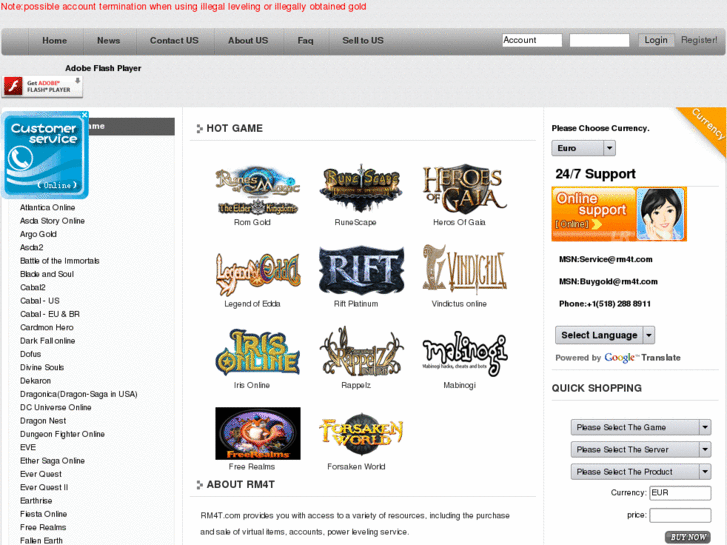The width and height of the screenshot is (727, 545).
Task: Open the Contact US menu item
Action: (x=174, y=41)
